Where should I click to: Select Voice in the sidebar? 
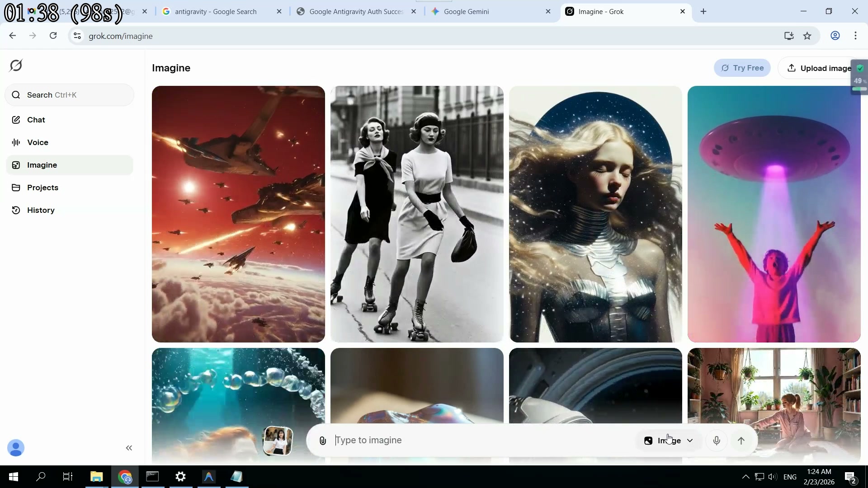click(x=38, y=142)
